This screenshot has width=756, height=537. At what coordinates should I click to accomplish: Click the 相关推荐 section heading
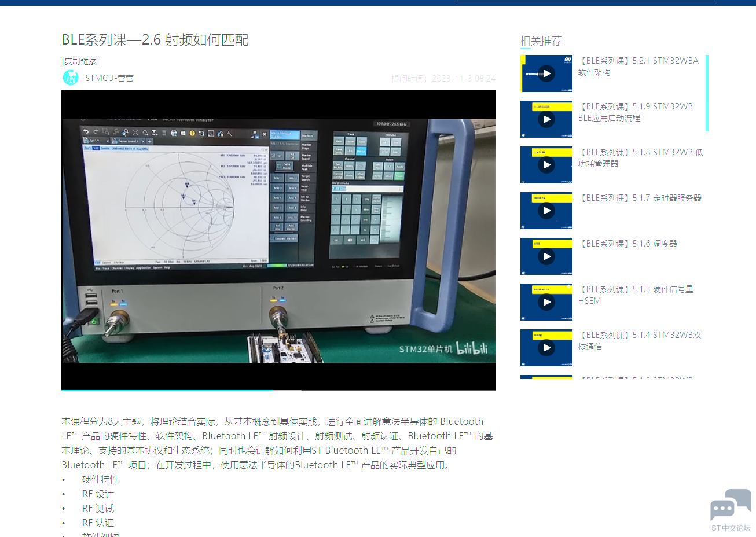click(541, 41)
